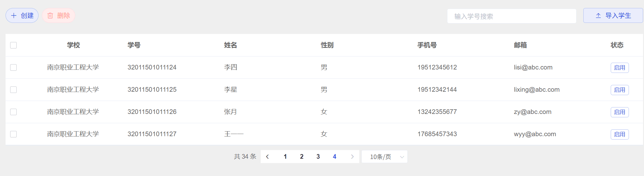Toggle the select-all header checkbox
Screen dimensions: 644x176
coord(14,45)
